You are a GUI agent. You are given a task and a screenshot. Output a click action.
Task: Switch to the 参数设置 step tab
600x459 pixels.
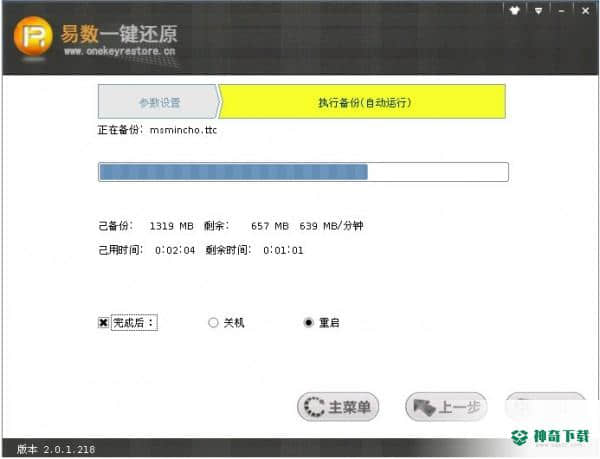click(159, 102)
